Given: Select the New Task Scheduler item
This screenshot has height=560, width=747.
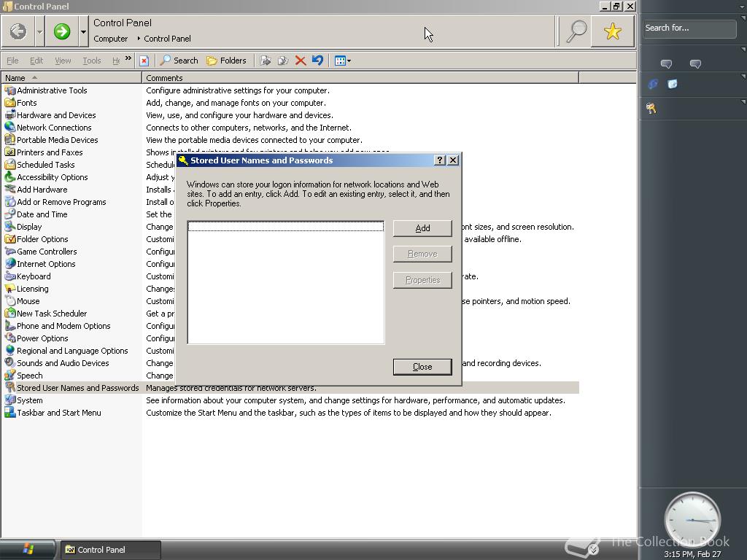Looking at the screenshot, I should (52, 314).
